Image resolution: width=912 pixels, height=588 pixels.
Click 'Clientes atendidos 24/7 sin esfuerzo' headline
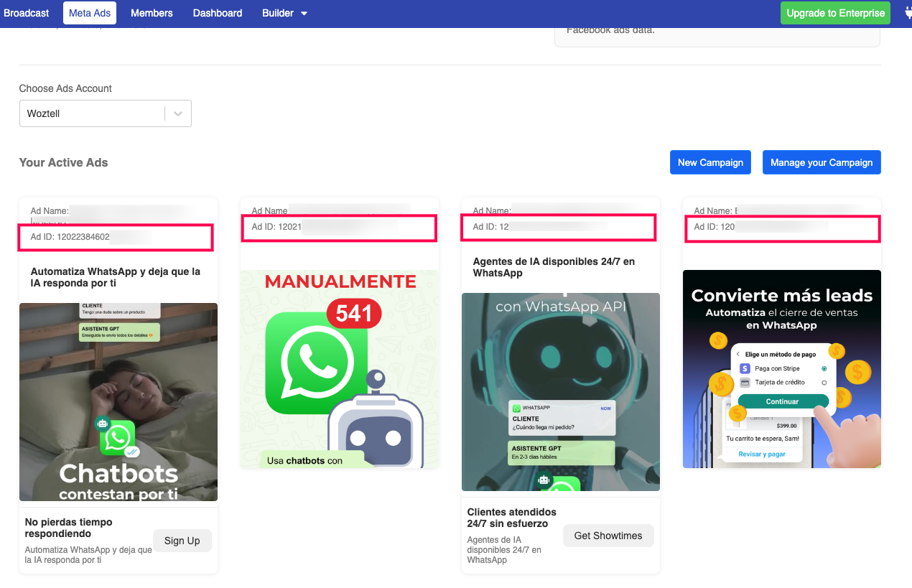pyautogui.click(x=512, y=518)
